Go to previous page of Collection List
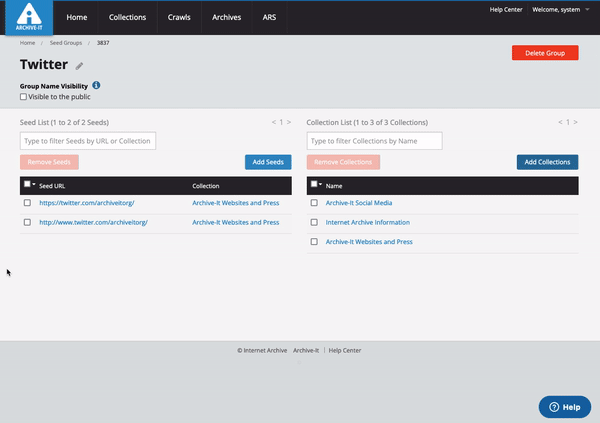600x423 pixels. tap(560, 122)
